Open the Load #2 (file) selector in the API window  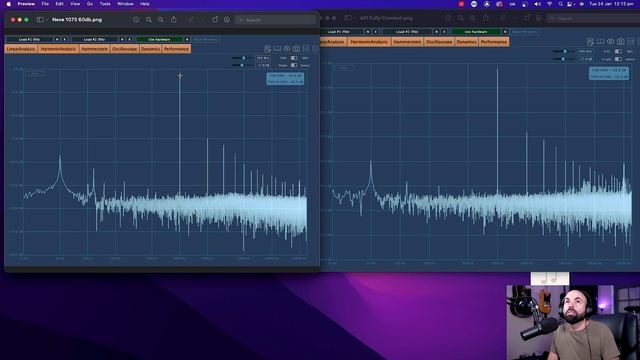407,32
